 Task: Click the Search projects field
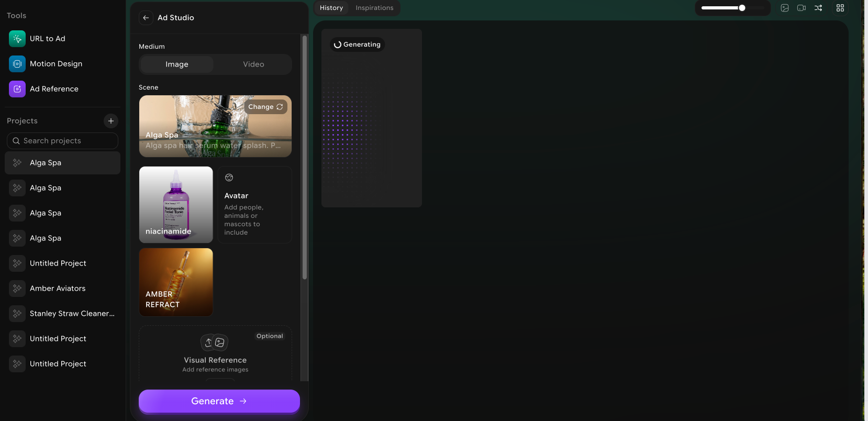pyautogui.click(x=62, y=141)
